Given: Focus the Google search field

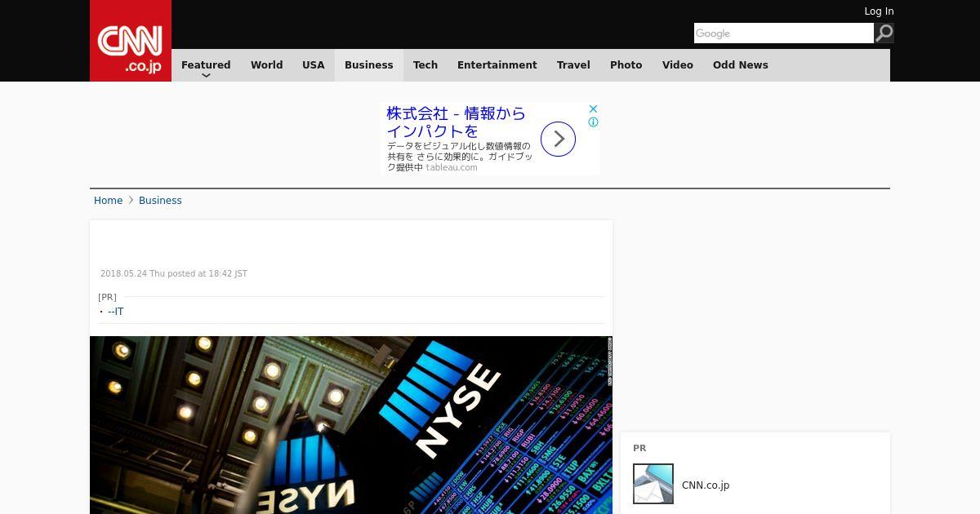Looking at the screenshot, I should (784, 33).
